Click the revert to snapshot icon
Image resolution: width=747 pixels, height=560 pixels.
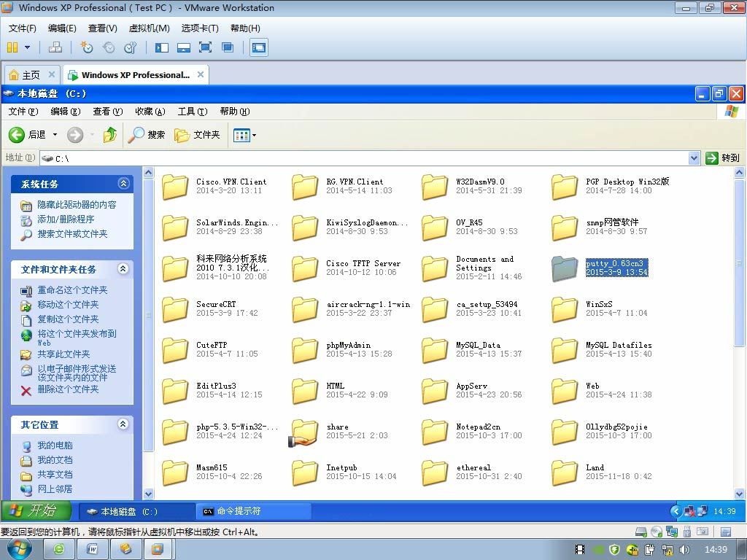point(109,47)
